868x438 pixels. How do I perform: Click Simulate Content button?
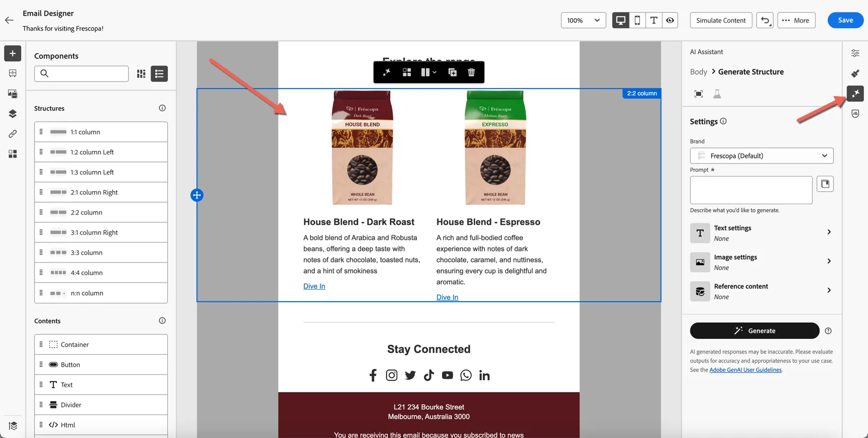[721, 20]
